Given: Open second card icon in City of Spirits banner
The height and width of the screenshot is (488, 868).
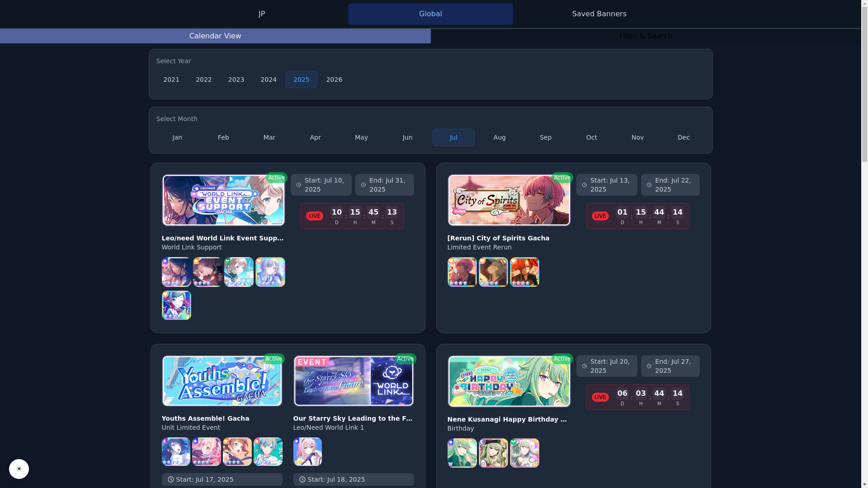Looking at the screenshot, I should [493, 272].
